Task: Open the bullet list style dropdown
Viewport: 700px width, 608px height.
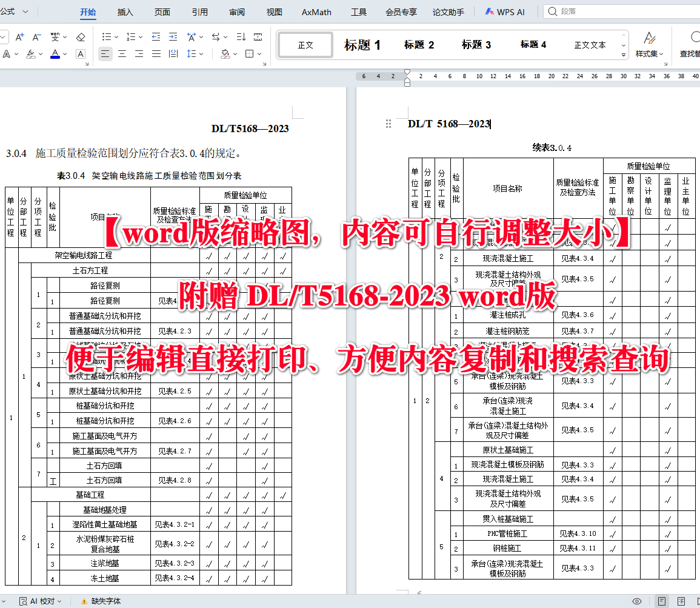Action: 116,37
